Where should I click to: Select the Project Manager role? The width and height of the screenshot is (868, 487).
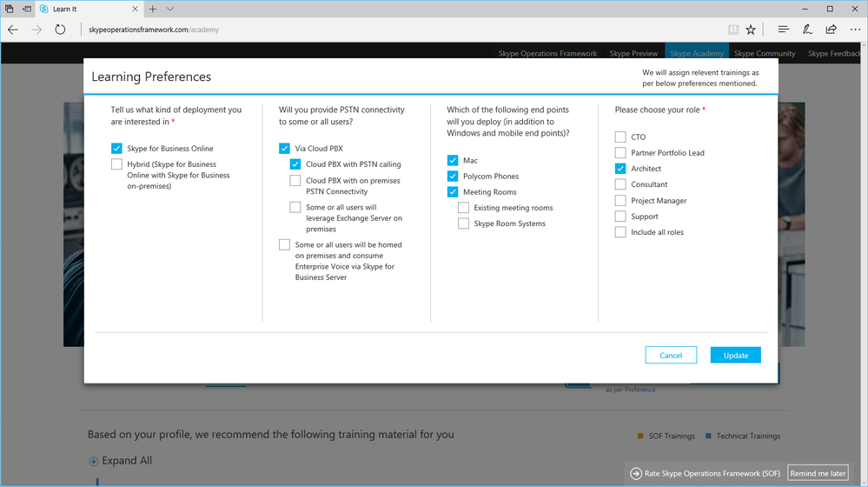pos(620,201)
